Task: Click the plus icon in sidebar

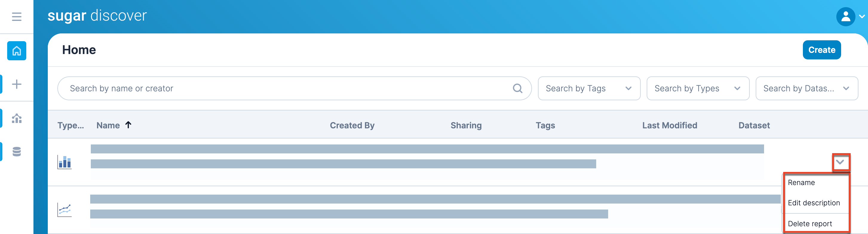Action: [16, 84]
